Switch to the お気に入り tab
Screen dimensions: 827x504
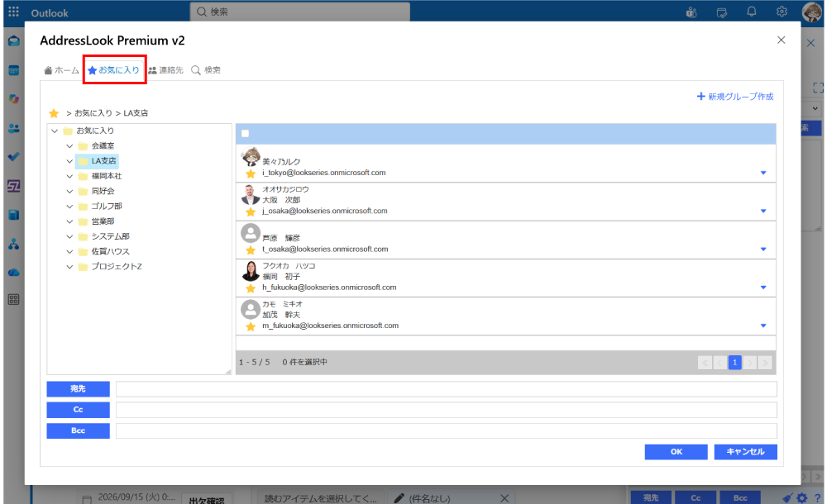click(x=114, y=70)
